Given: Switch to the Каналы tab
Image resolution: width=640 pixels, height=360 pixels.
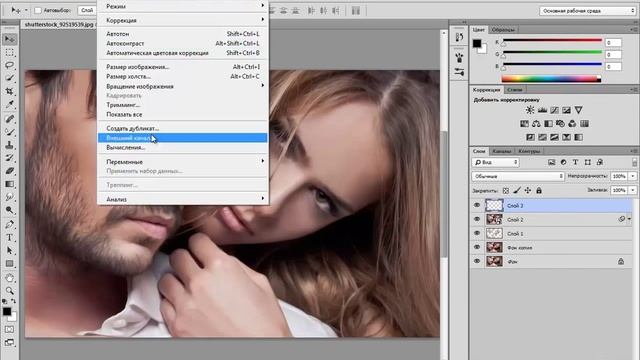Looking at the screenshot, I should pyautogui.click(x=502, y=151).
